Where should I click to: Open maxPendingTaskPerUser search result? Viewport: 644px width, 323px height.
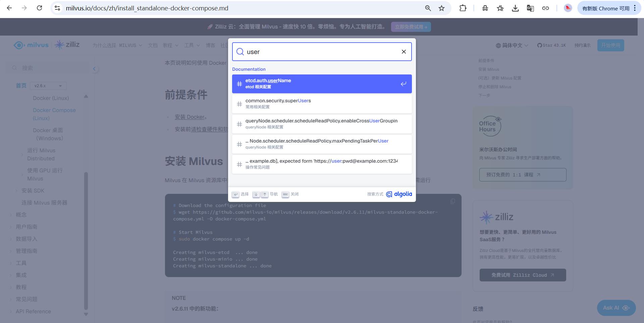[x=322, y=144]
